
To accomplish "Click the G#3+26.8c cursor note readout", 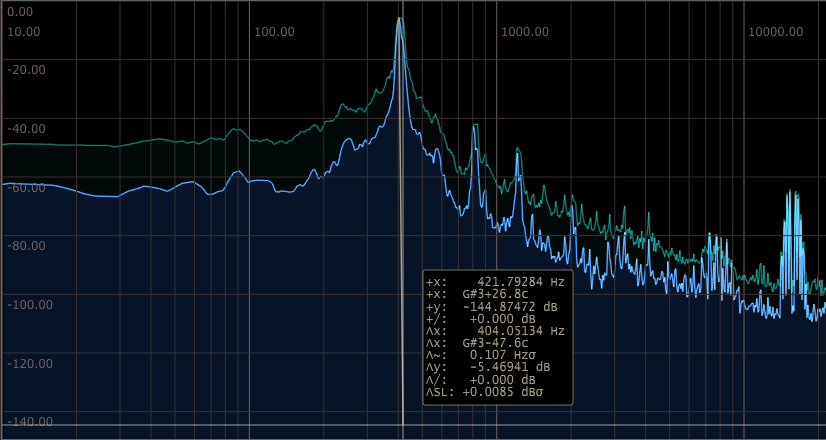I will (495, 294).
